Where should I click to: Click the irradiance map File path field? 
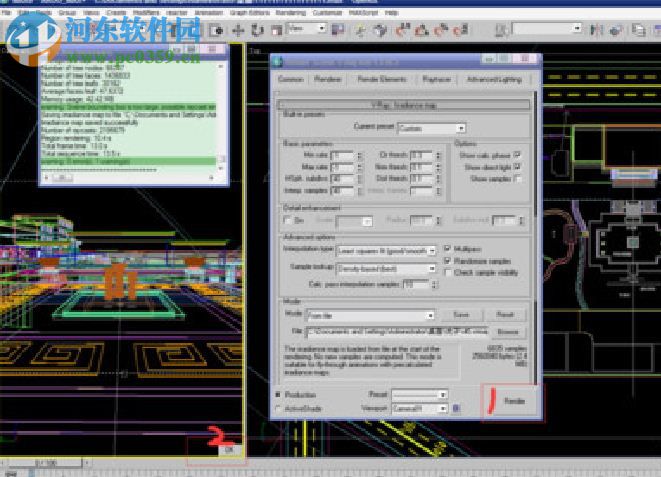(397, 332)
